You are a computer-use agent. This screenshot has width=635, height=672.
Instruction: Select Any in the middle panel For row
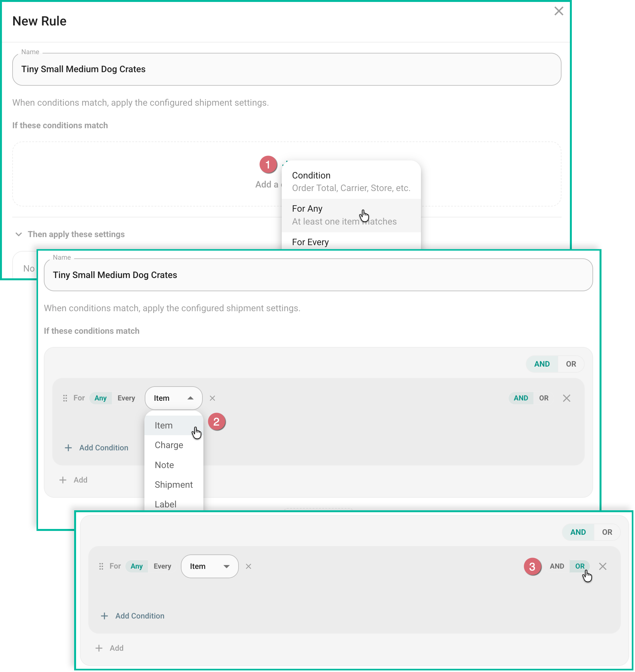pos(101,398)
